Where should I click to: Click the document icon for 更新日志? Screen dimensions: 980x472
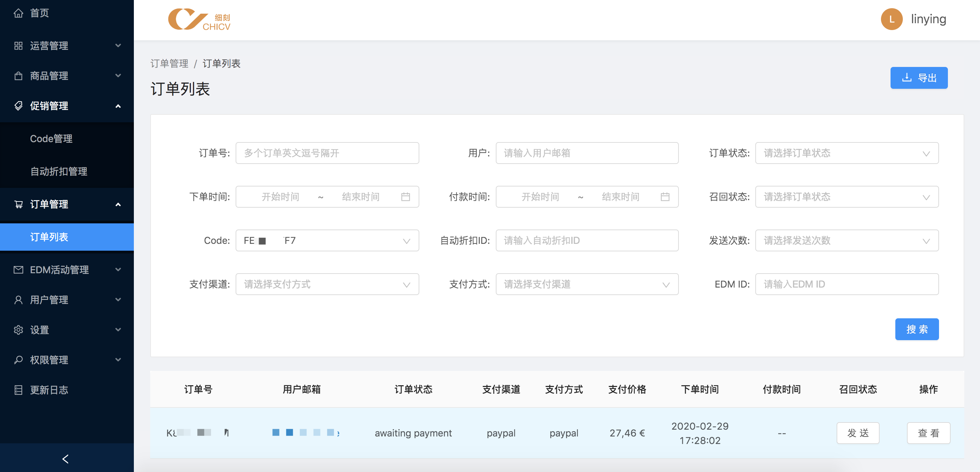[18, 390]
